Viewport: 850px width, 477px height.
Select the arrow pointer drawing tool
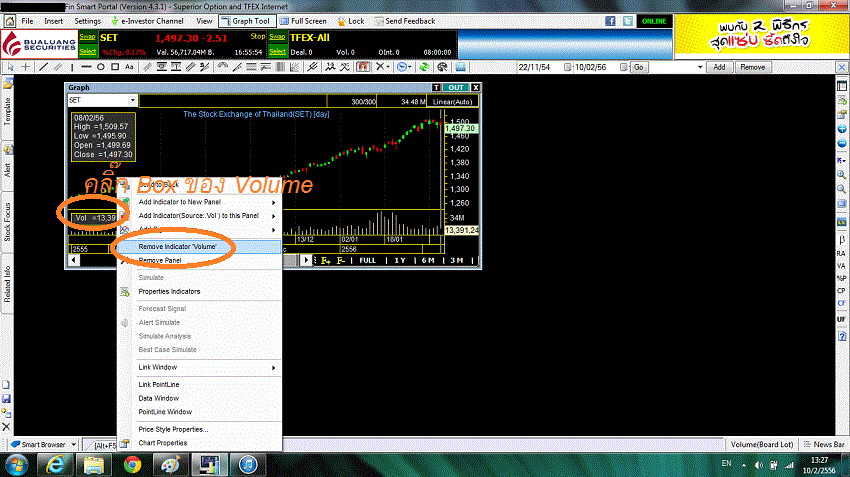[x=10, y=67]
